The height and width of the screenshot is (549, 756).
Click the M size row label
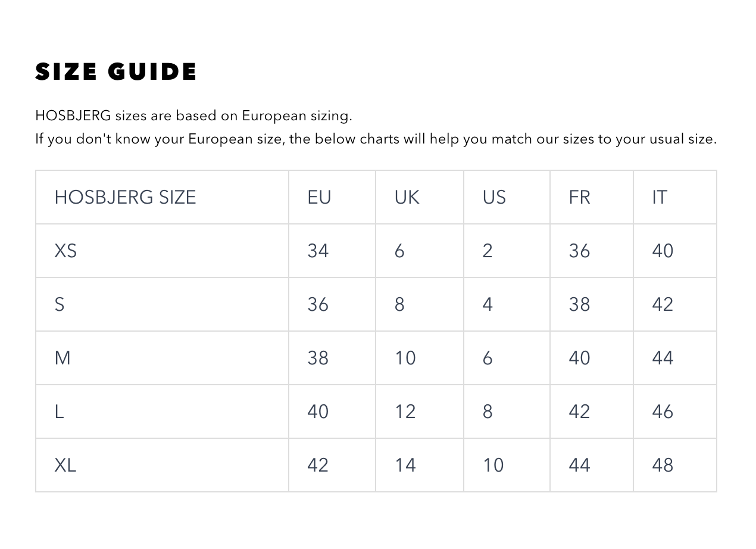tap(63, 358)
